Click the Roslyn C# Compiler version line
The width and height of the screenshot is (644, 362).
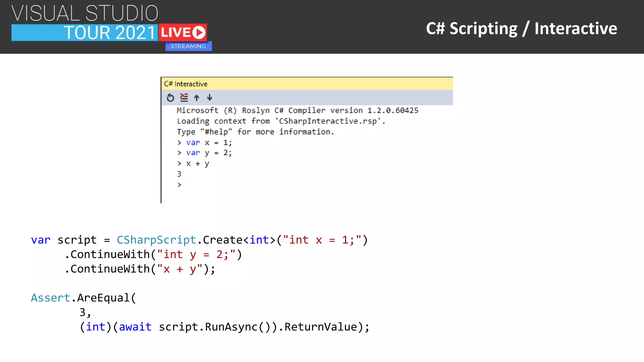click(x=297, y=111)
